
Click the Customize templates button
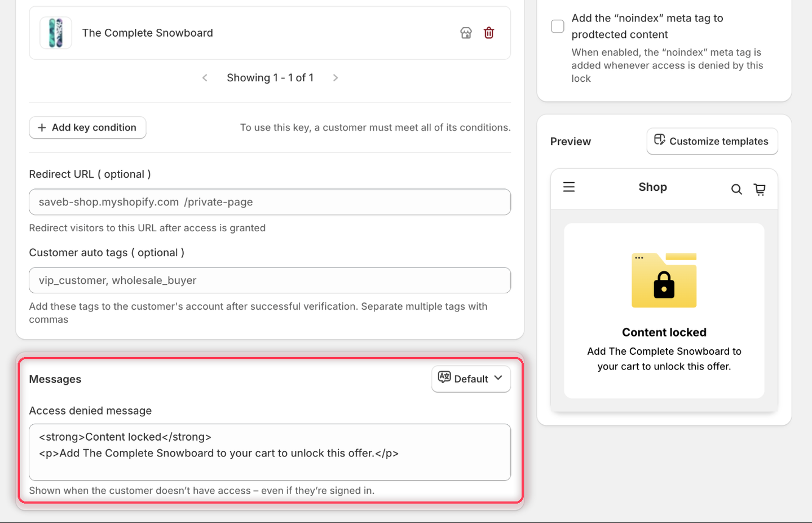point(712,141)
